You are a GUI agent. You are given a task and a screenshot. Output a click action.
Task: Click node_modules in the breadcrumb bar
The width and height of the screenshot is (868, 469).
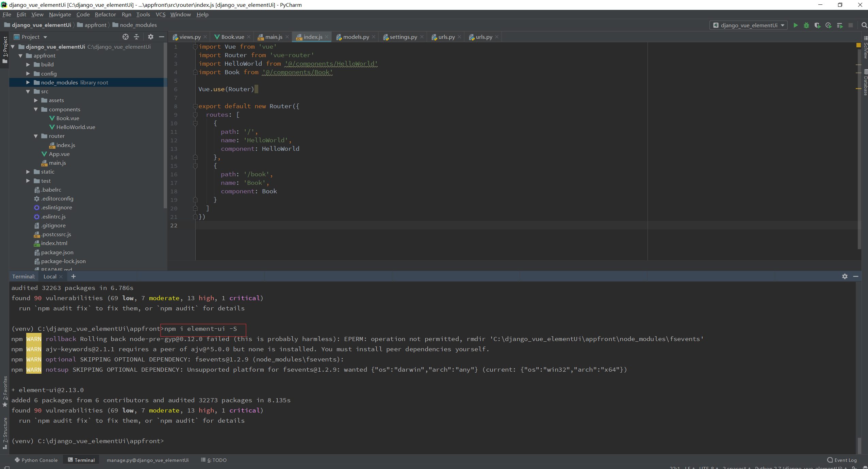pyautogui.click(x=135, y=25)
